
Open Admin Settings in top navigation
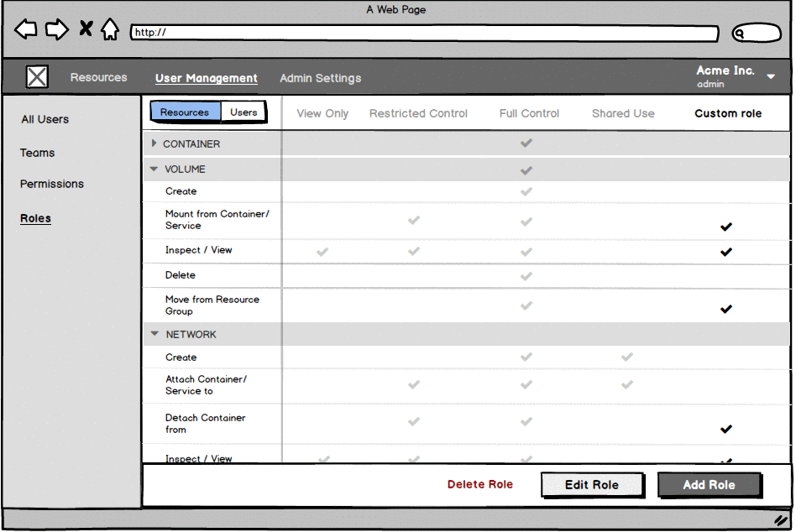pyautogui.click(x=320, y=78)
